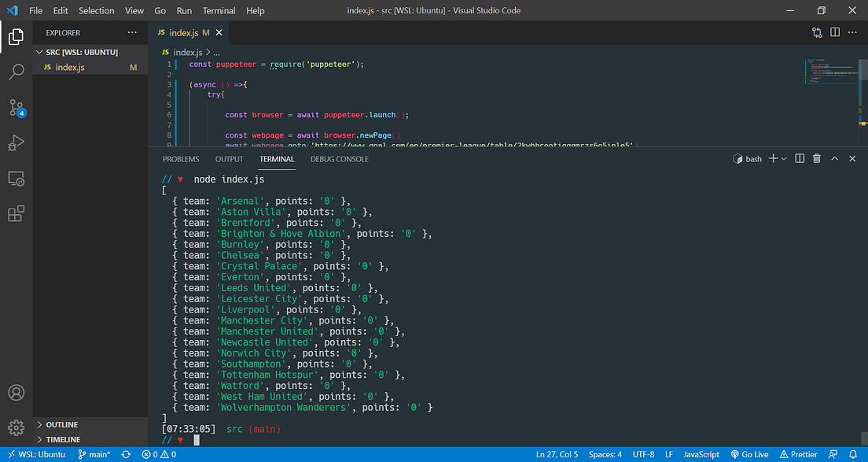Screen dimensions: 868x462
Task: Click 'Wolverhampton Wanderers' in terminal output
Action: coord(283,408)
